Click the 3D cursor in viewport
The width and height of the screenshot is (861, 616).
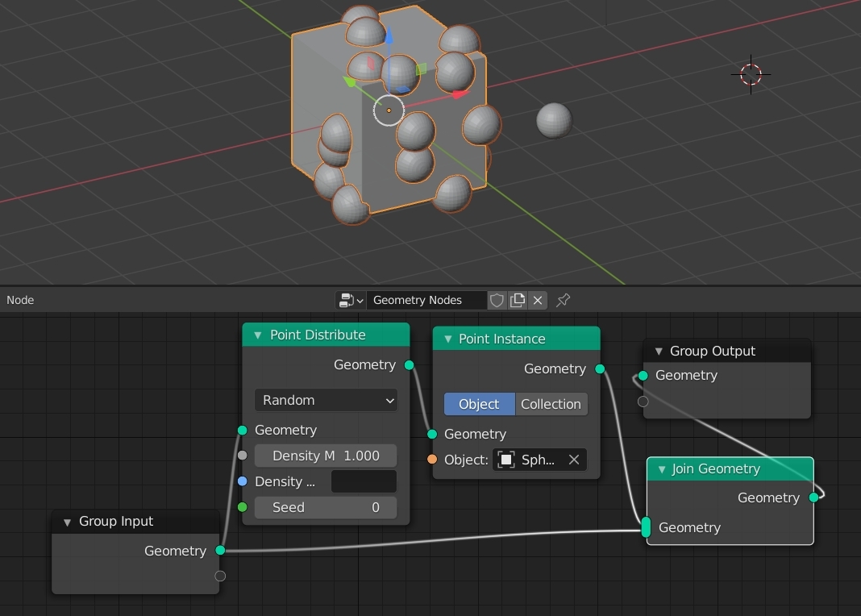pyautogui.click(x=751, y=74)
